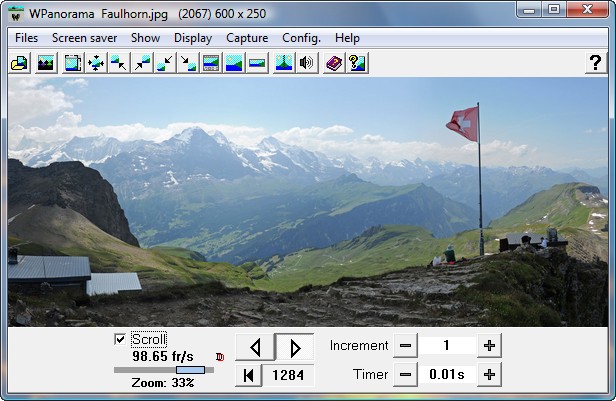
Task: Click the speed slider handle
Action: 190,370
